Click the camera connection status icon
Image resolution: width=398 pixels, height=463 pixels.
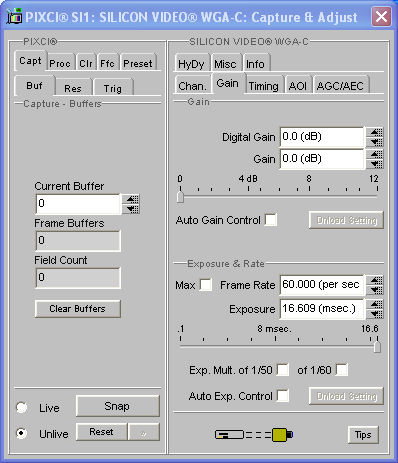click(254, 435)
